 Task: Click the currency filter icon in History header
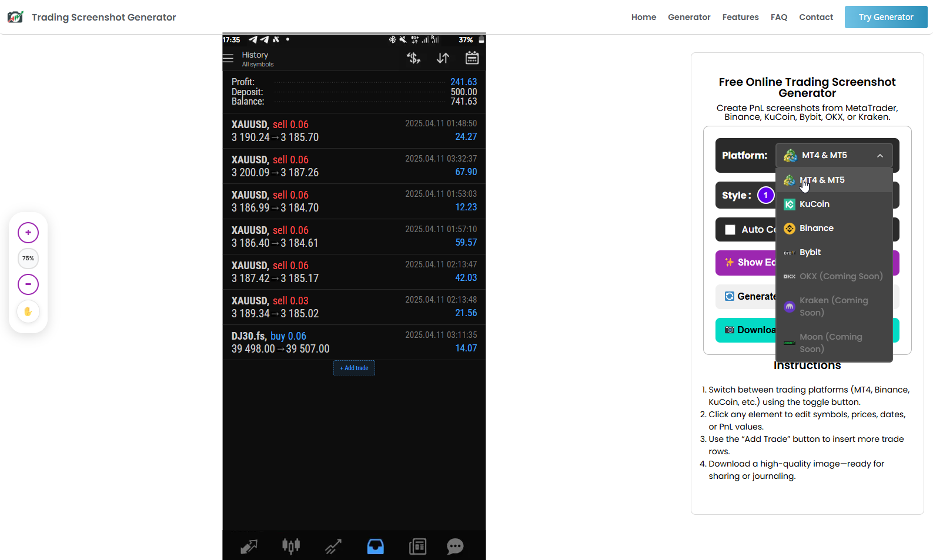click(414, 58)
